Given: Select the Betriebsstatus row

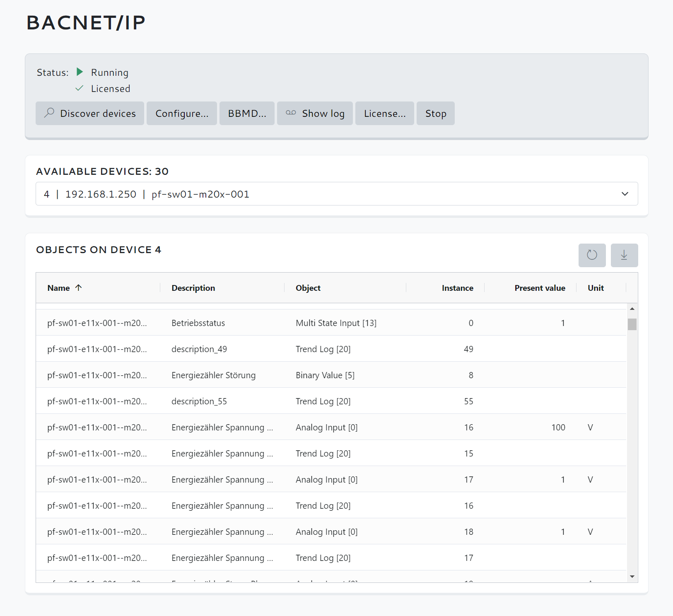Looking at the screenshot, I should (x=331, y=323).
